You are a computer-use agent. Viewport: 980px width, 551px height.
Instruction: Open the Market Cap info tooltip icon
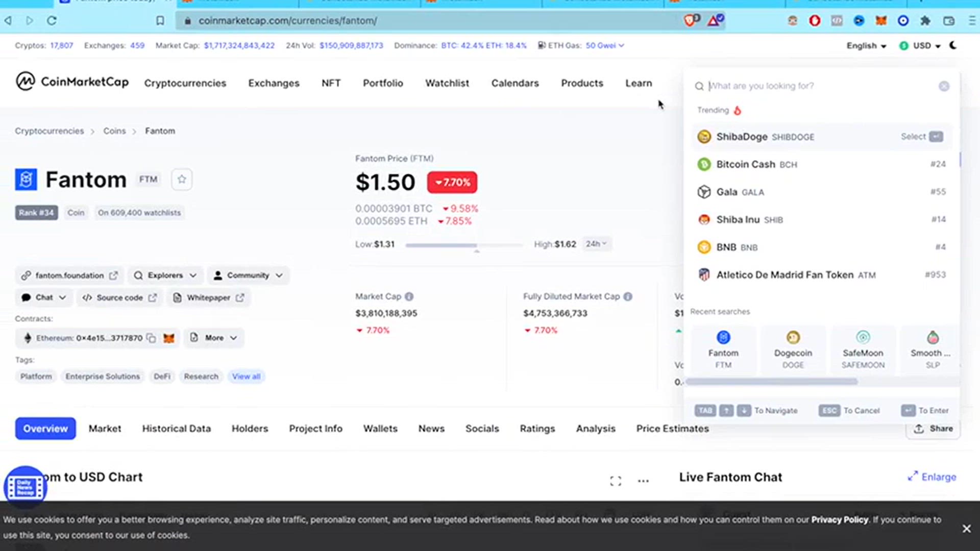[x=409, y=296]
